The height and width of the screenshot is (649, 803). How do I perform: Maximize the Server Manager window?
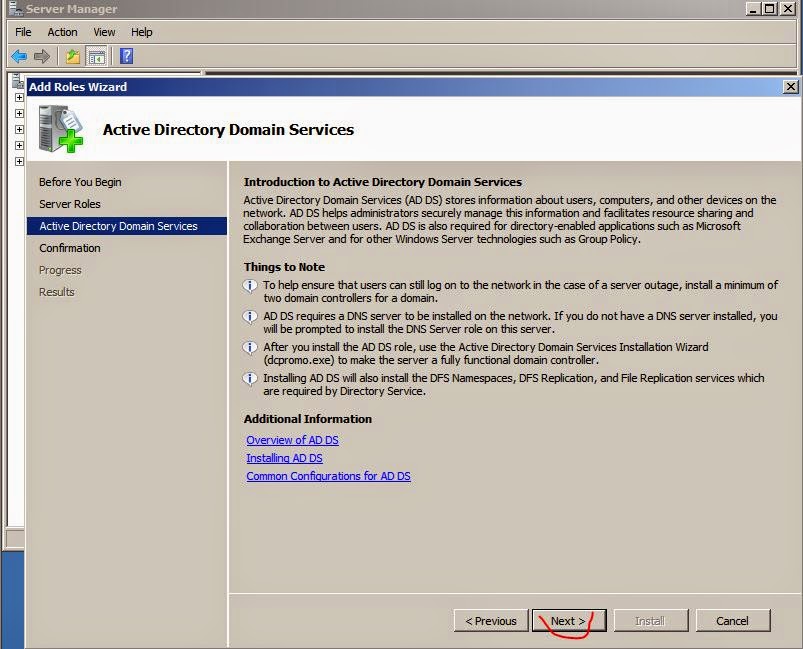tap(770, 9)
